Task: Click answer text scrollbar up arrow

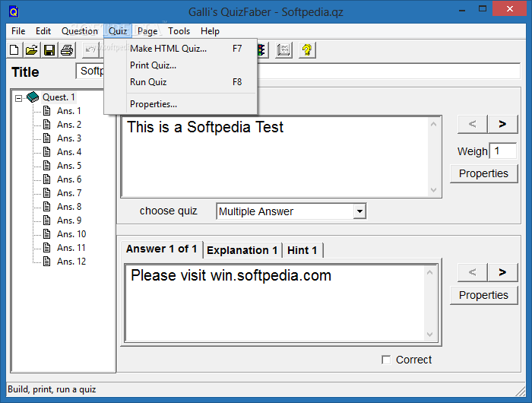Action: 429,272
